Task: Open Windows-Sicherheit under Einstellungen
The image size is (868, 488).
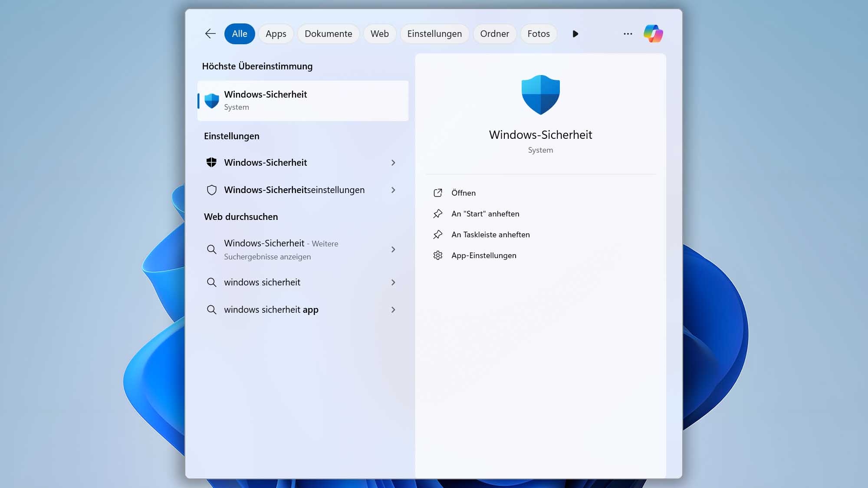Action: tap(303, 163)
